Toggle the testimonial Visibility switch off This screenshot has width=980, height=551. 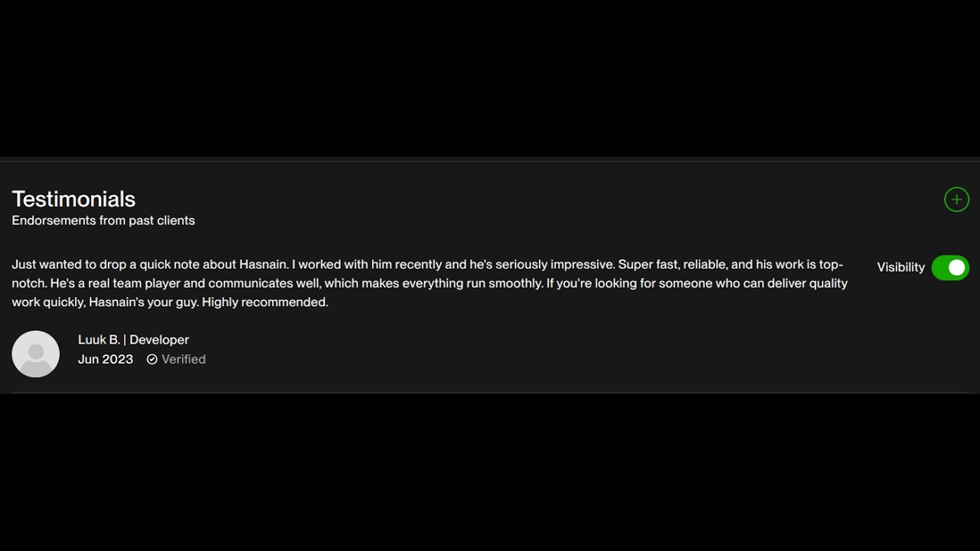950,268
